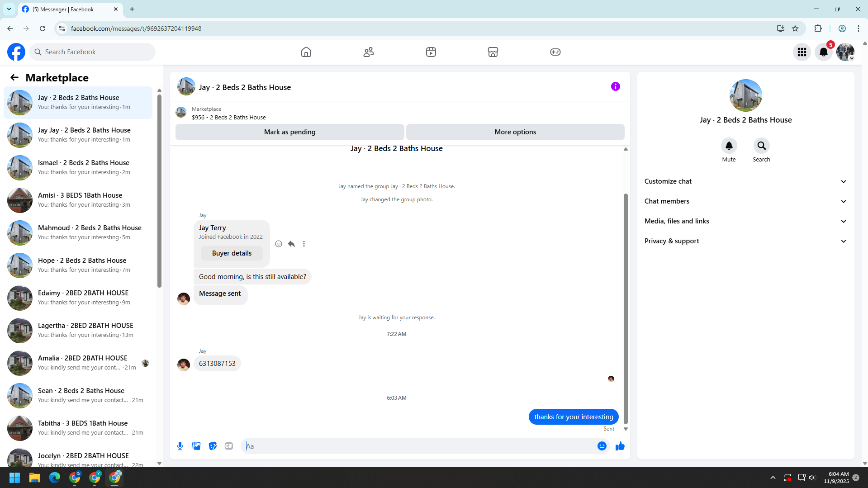
Task: Open the GIF picker
Action: 229,446
